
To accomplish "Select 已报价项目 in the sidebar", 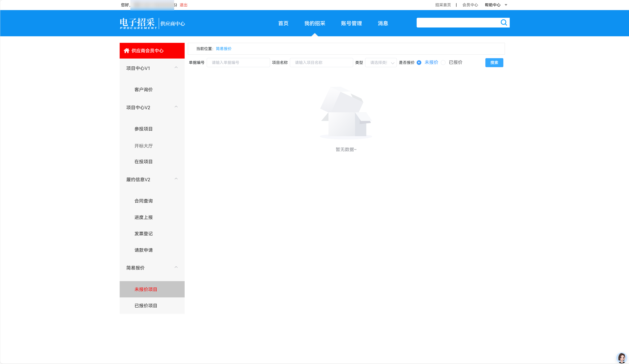I will 152,306.
